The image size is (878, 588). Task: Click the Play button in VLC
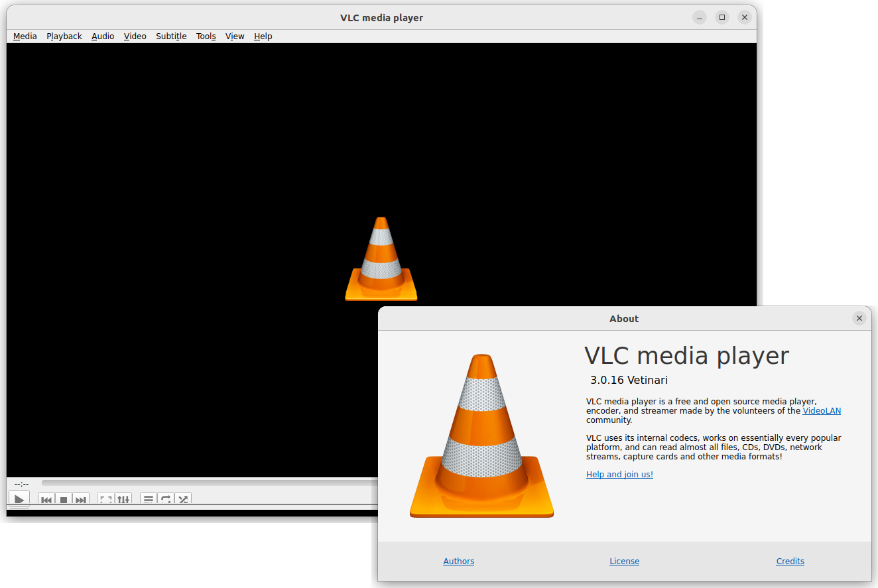click(x=19, y=499)
